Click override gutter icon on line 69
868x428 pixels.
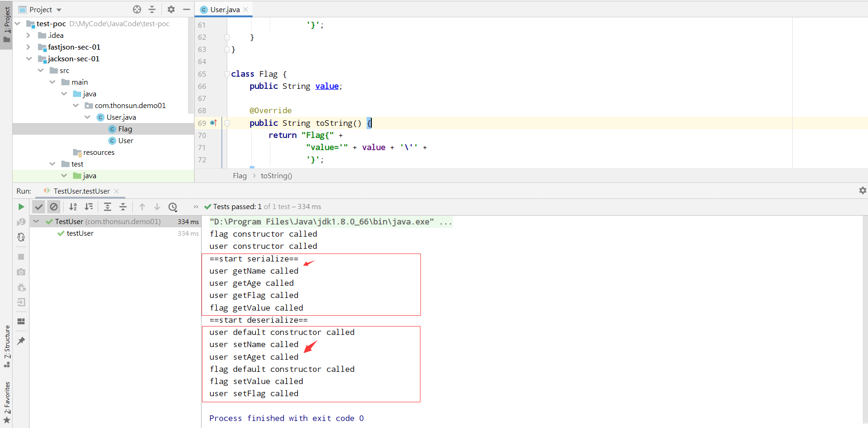pos(214,123)
